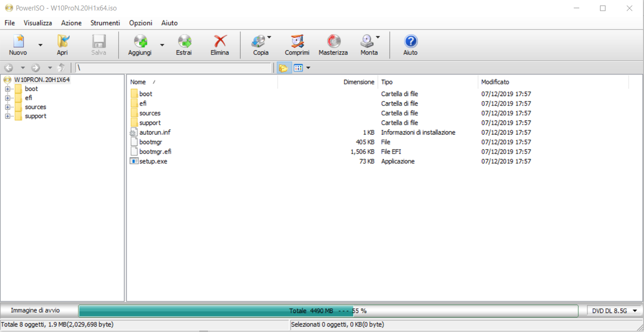Click autorun.inf file icon
Viewport: 644px width, 332px height.
pyautogui.click(x=134, y=132)
